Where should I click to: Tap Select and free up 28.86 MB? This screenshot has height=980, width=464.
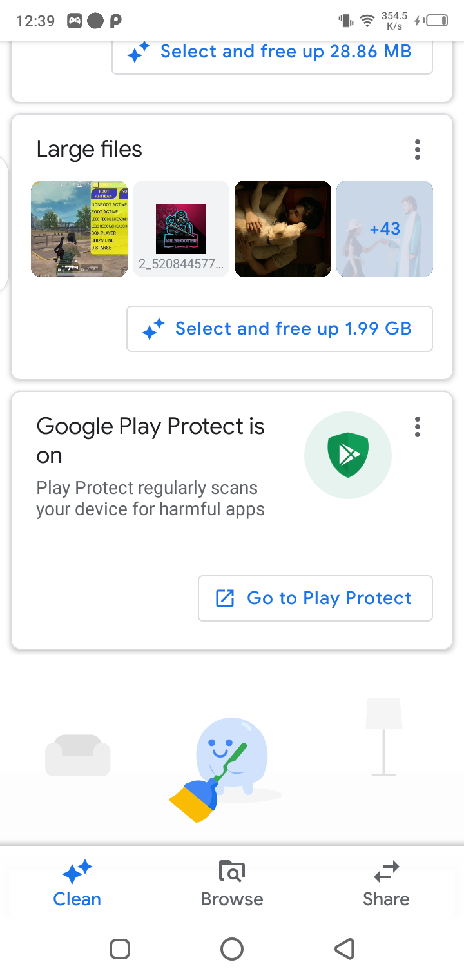click(272, 52)
